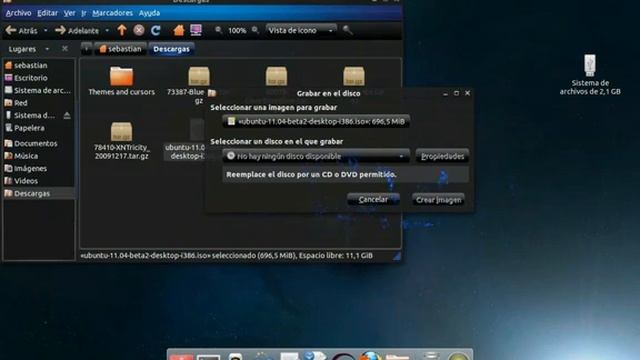The width and height of the screenshot is (640, 360).
Task: Stop loading with the red stop icon
Action: [x=139, y=30]
